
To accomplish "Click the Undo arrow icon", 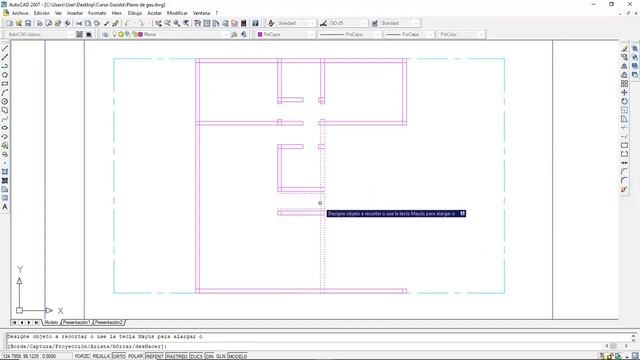I will (x=129, y=23).
